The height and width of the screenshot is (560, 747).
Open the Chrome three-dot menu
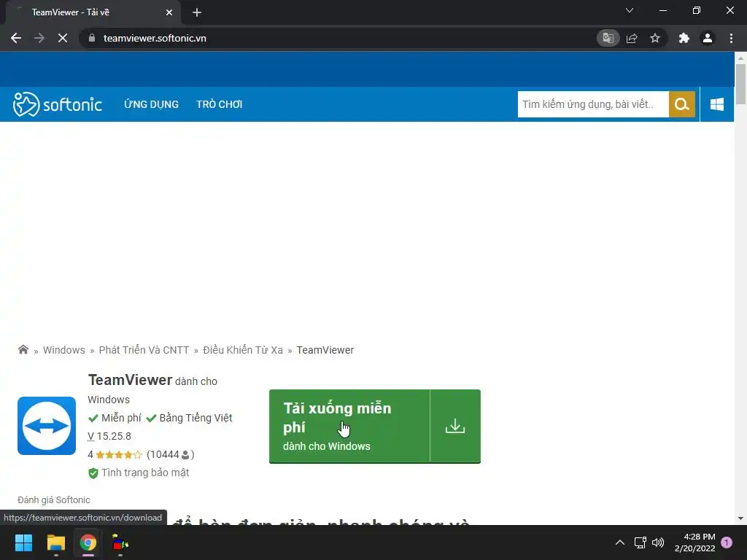pyautogui.click(x=731, y=38)
